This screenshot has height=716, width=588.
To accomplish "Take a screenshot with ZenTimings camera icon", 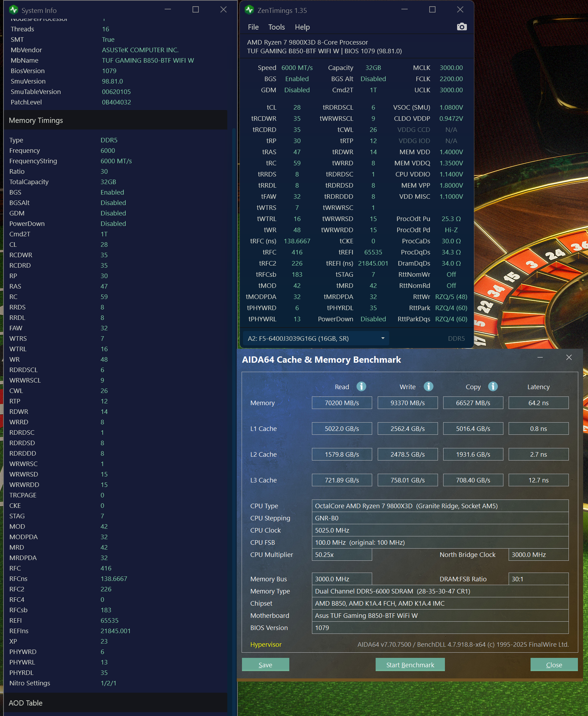I will tap(462, 27).
